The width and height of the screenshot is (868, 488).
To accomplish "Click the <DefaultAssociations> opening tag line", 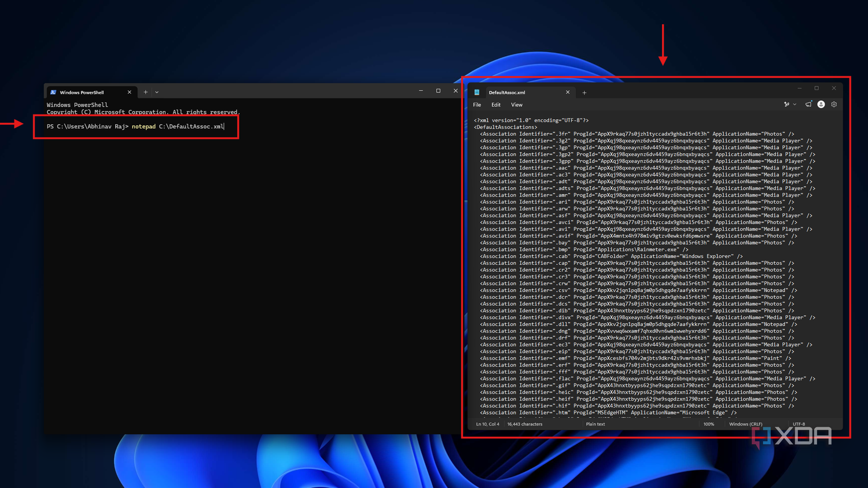I will click(505, 127).
